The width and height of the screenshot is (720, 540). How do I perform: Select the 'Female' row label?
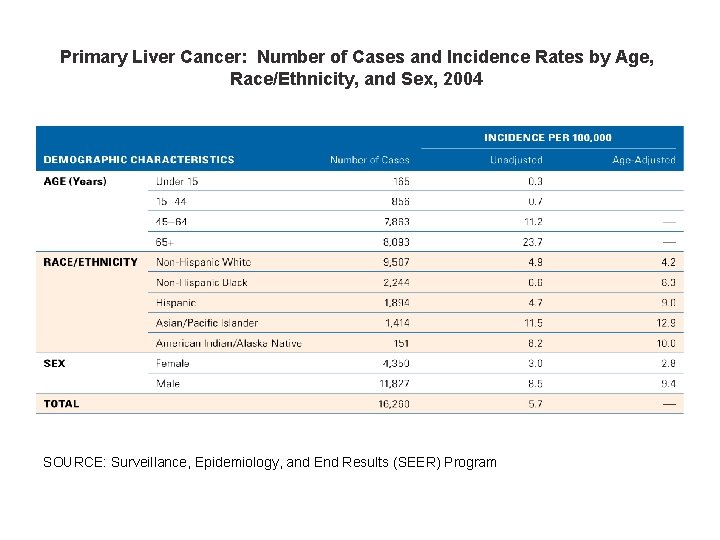click(173, 363)
